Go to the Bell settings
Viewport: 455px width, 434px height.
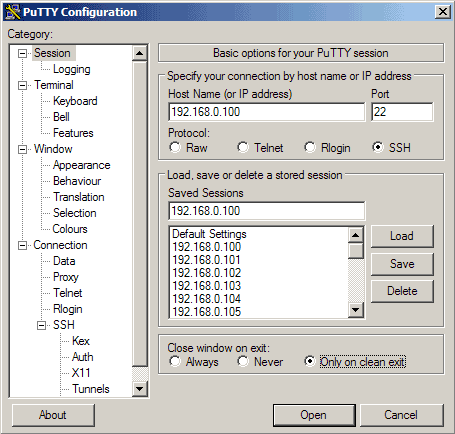[x=61, y=117]
